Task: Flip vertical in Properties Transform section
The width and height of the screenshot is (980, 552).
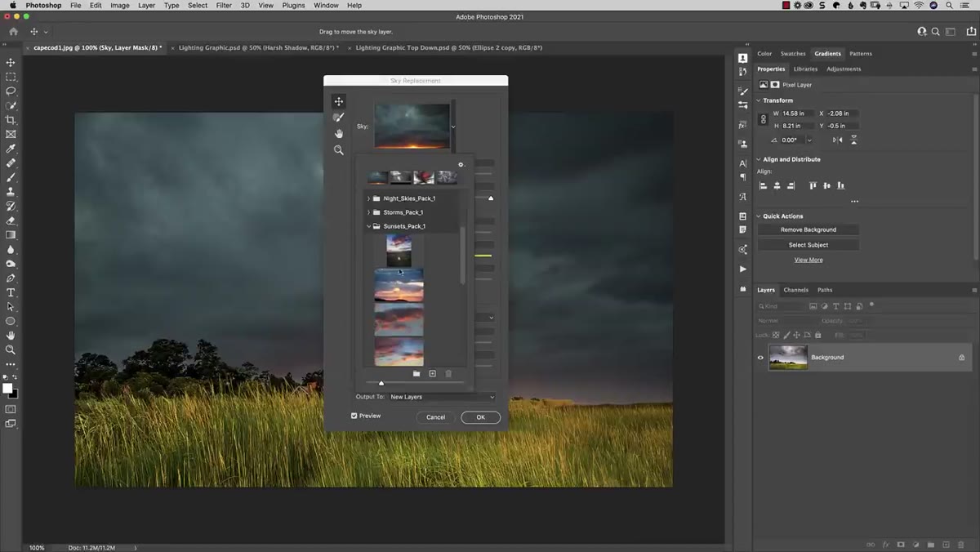Action: tap(853, 140)
